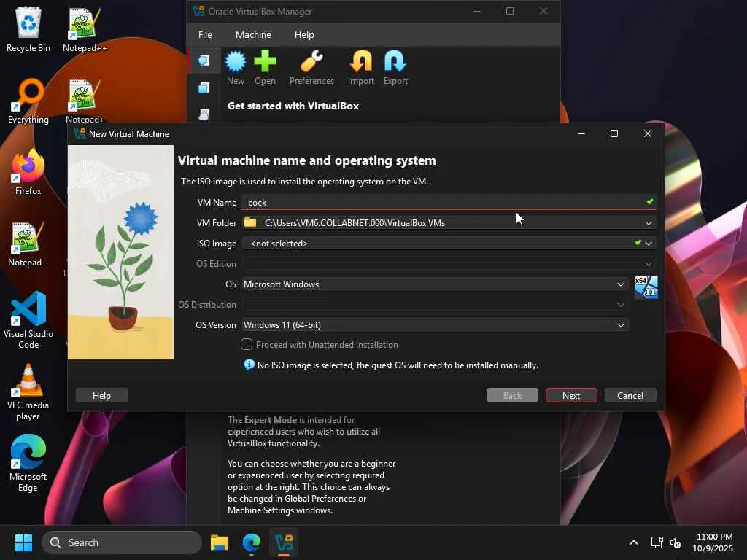This screenshot has width=747, height=560.
Task: Click the taskbar Search box
Action: tap(122, 542)
